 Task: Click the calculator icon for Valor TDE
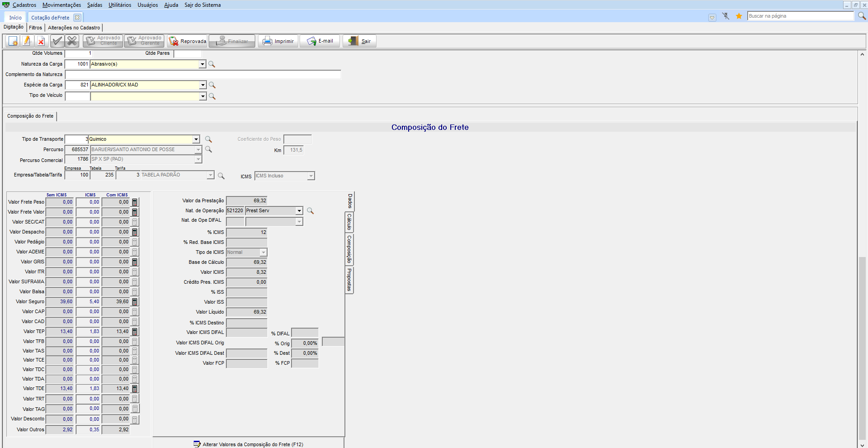(x=135, y=389)
